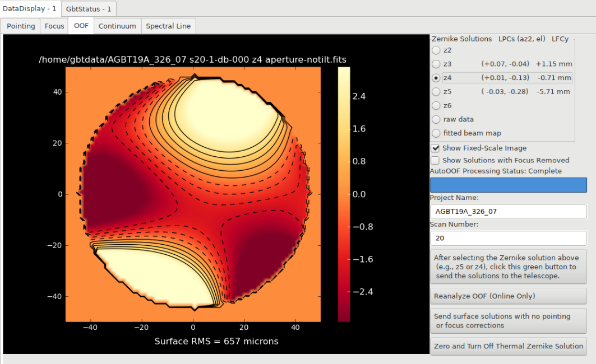Send surface solutions with no pointing corrections
Viewport: 596px width, 364px height.
tap(508, 321)
